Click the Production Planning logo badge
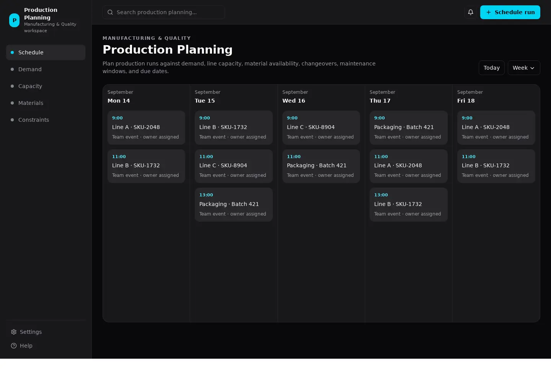The height and width of the screenshot is (392, 551). [x=14, y=20]
